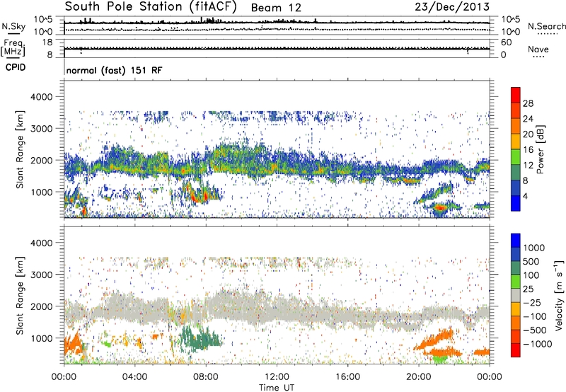This screenshot has height=392, width=566.
Task: Pick Velocity colorbar gray segment between 25 and -25
Action: pos(516,295)
